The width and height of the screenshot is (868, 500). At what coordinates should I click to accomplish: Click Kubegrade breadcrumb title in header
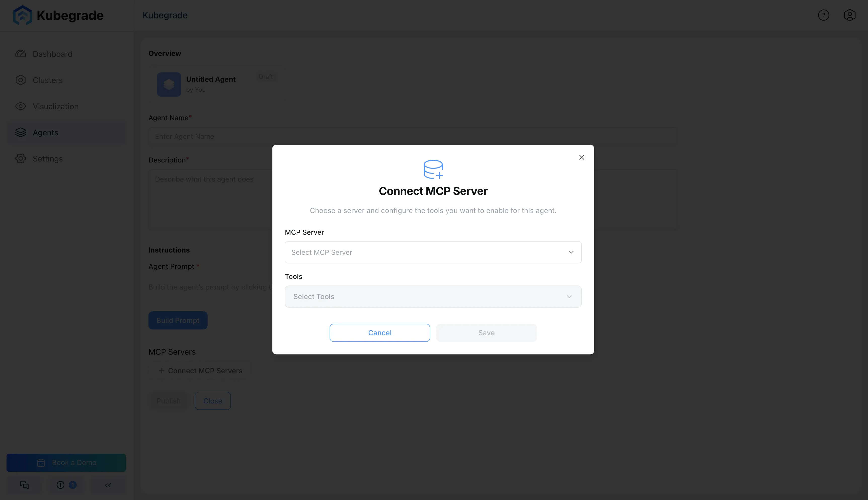pos(165,15)
